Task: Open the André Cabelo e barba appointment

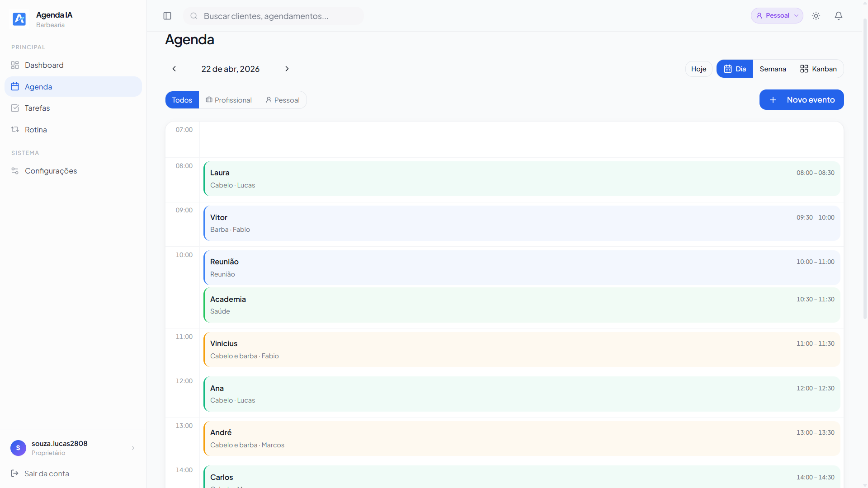Action: [x=522, y=438]
